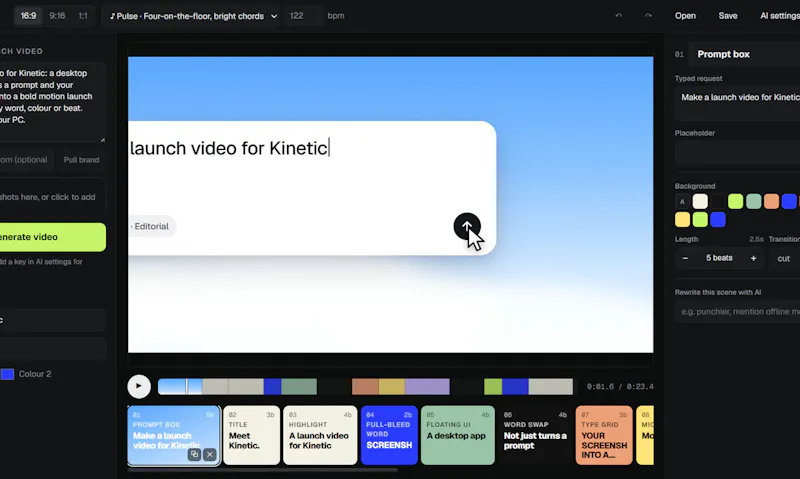Click inside the pitch video description text area
The height and width of the screenshot is (479, 800).
[53, 102]
